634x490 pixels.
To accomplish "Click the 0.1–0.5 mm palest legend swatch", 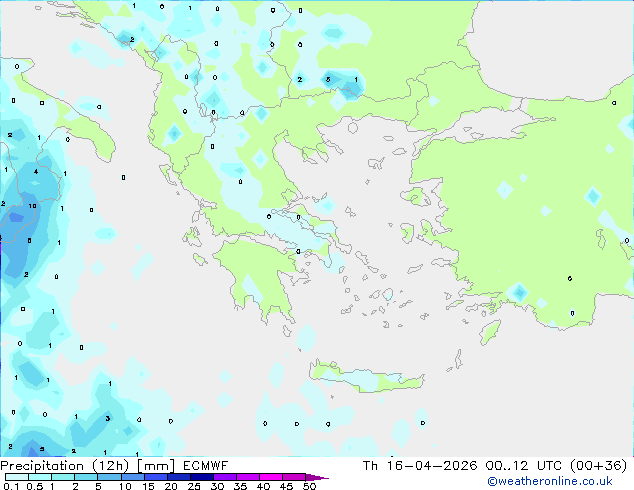I will (x=17, y=477).
